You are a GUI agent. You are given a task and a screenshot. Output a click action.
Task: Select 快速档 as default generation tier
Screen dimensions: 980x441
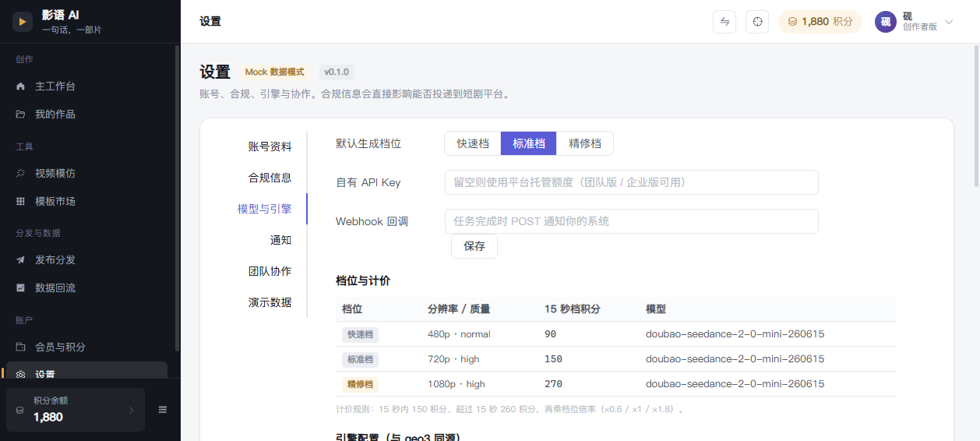point(473,143)
